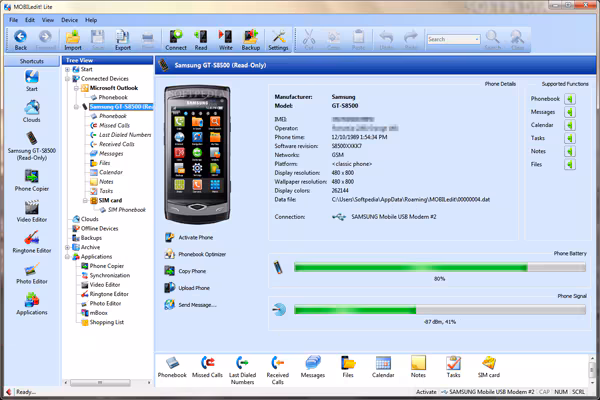Open Video Editor shortcut
The image size is (600, 400).
32,211
